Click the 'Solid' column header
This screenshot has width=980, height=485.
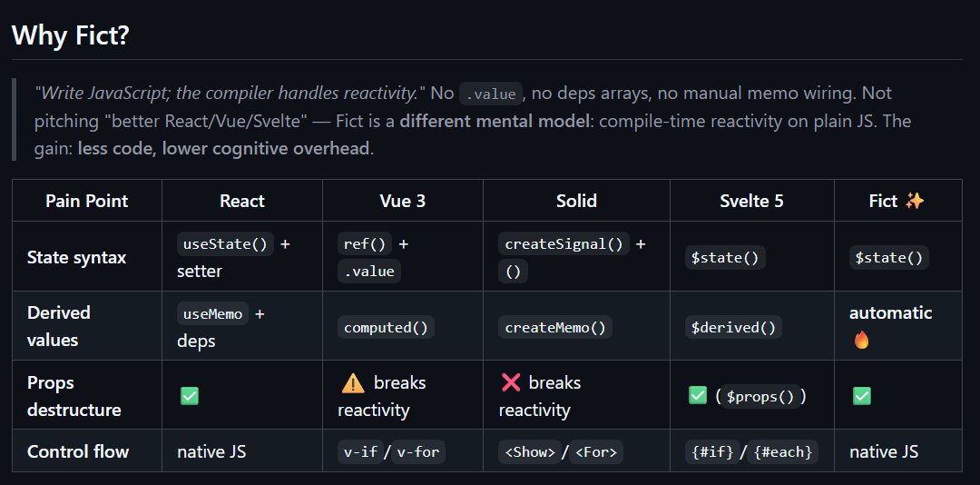(x=576, y=201)
